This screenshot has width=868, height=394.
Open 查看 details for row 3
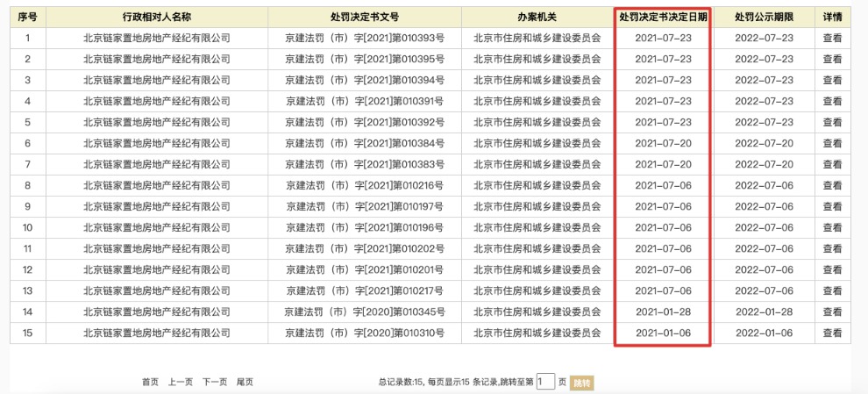[x=832, y=81]
